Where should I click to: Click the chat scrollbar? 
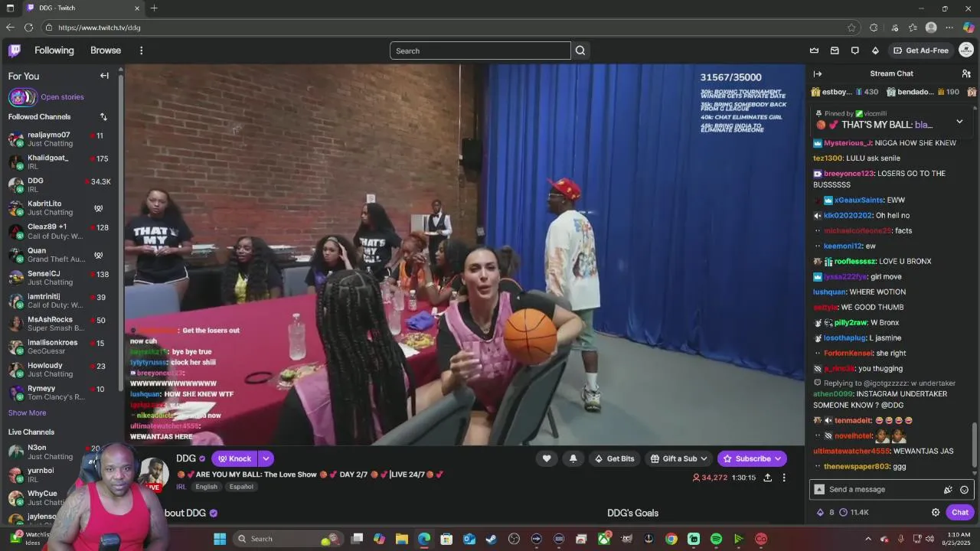click(x=975, y=444)
